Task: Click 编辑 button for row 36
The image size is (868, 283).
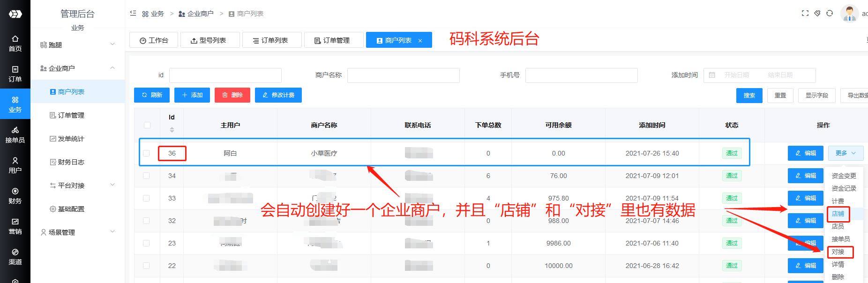Action: pyautogui.click(x=806, y=153)
